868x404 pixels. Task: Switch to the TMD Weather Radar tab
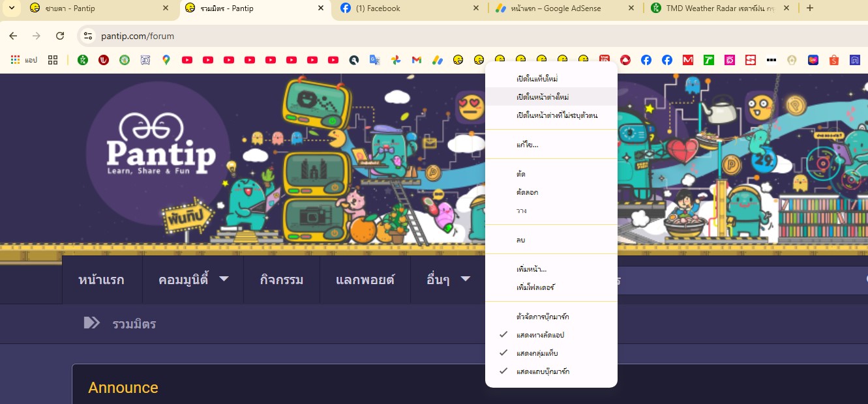[720, 8]
